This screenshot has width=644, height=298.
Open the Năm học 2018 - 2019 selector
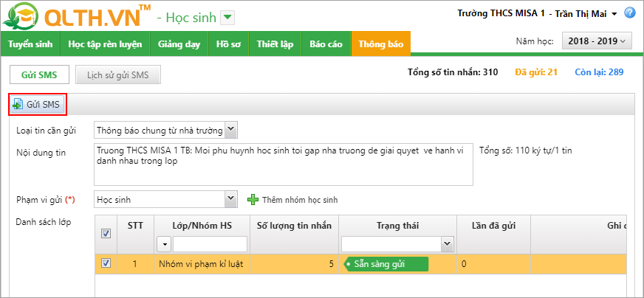[597, 41]
